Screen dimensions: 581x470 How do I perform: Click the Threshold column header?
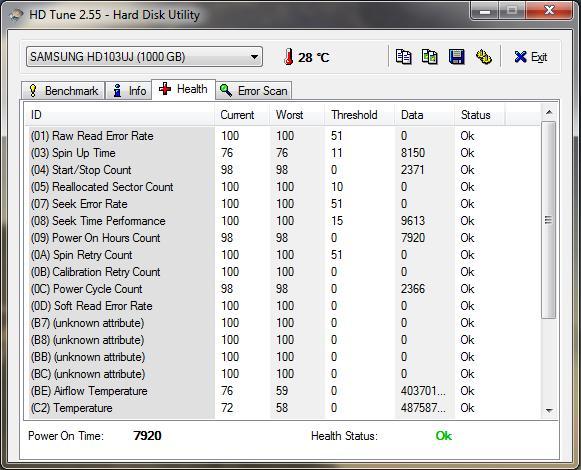[x=359, y=115]
